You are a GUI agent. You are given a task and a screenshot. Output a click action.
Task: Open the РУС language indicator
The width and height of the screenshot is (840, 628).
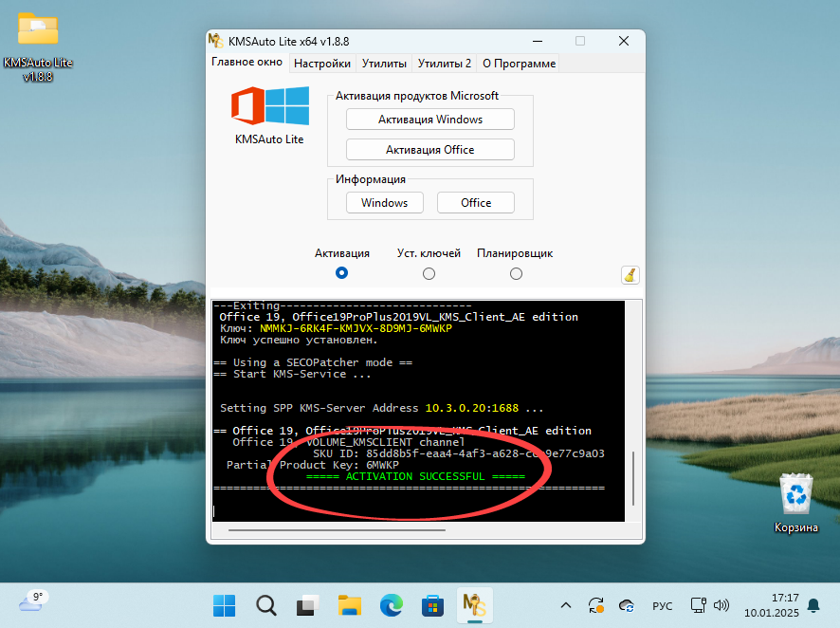click(662, 605)
